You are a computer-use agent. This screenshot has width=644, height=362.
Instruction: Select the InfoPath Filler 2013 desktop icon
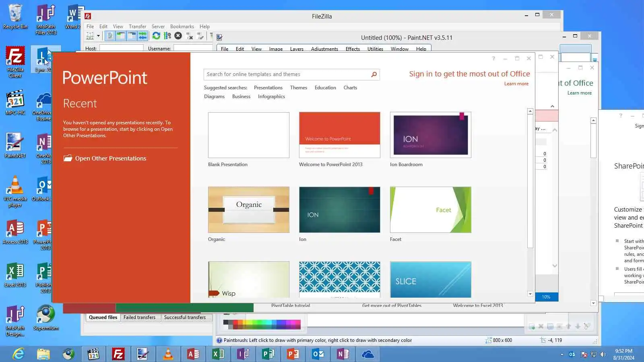click(46, 19)
